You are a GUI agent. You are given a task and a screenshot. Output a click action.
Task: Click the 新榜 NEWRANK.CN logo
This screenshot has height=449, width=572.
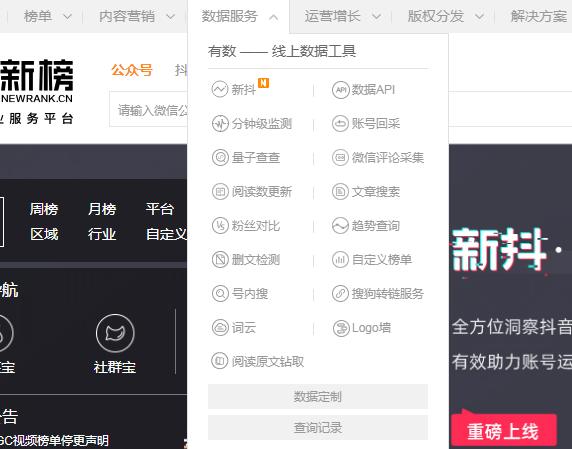point(37,81)
